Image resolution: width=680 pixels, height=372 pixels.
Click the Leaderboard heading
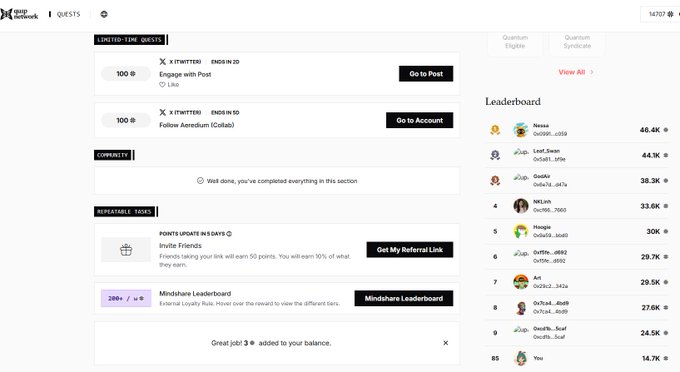513,101
